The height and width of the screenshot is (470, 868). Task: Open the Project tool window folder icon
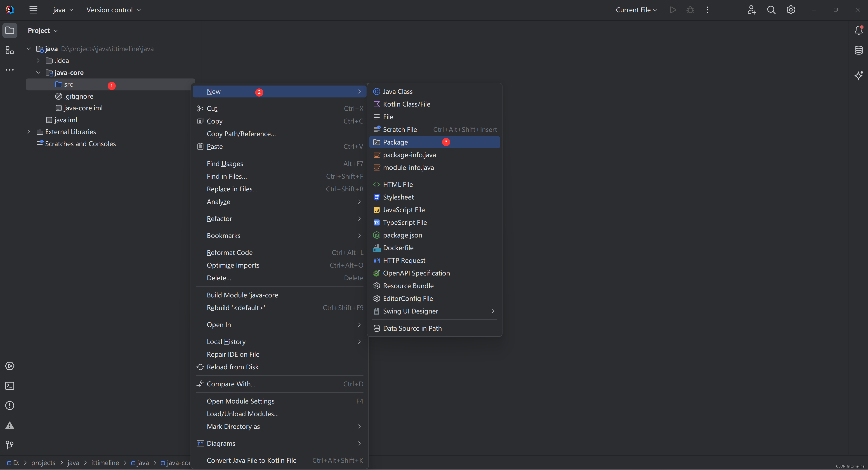click(x=10, y=30)
